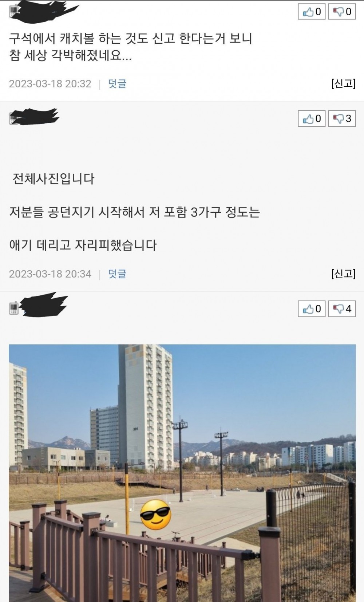Click the timestamp 2023-03-18 20:34
Image resolution: width=364 pixels, height=602 pixels.
[50, 274]
